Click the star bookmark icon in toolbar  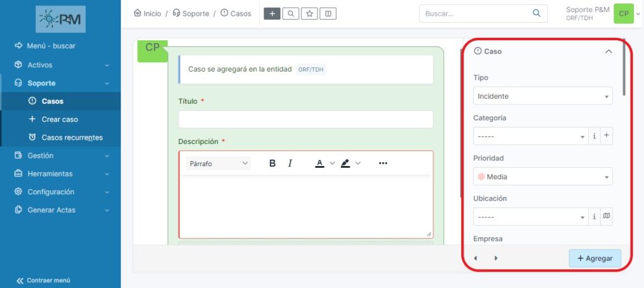(x=309, y=13)
